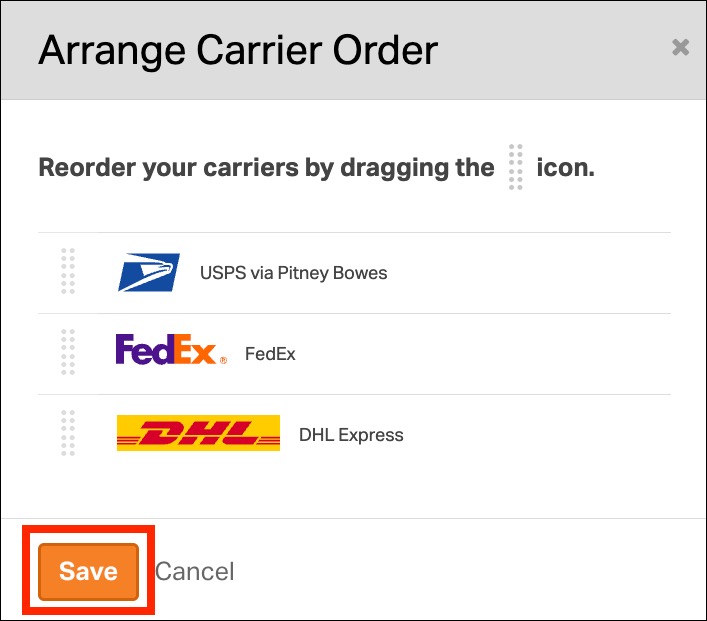Click empty footer area right of Cancel
The height and width of the screenshot is (621, 707).
(x=470, y=572)
